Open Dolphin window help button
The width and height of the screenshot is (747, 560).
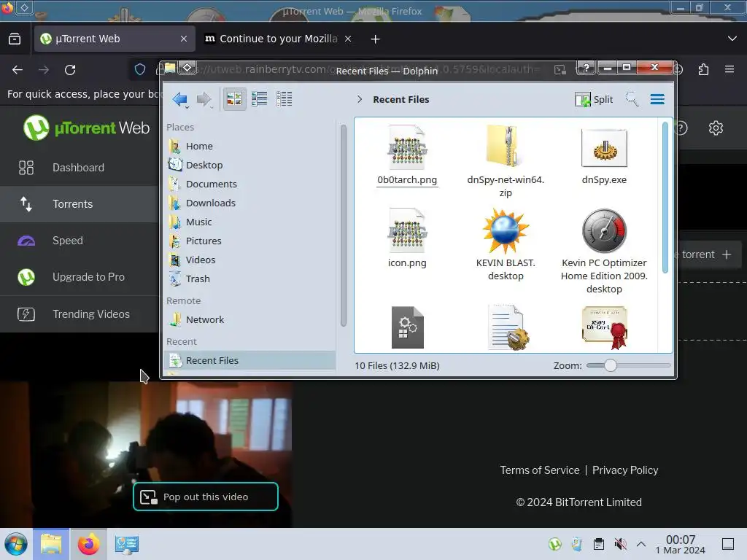tap(586, 68)
